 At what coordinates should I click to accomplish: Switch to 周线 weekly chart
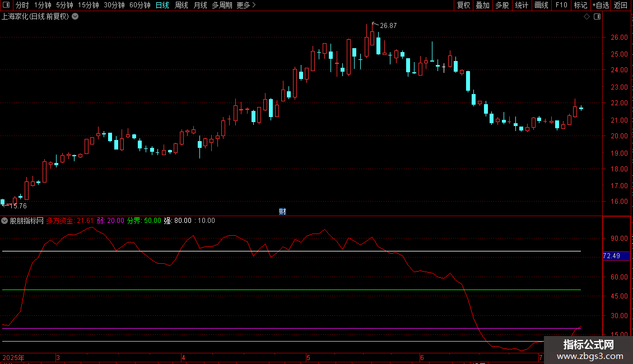181,5
